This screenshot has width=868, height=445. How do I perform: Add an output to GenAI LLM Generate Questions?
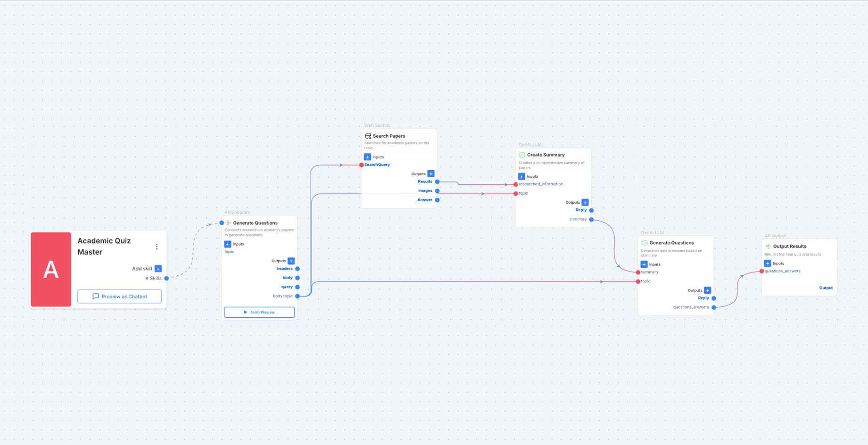[708, 290]
